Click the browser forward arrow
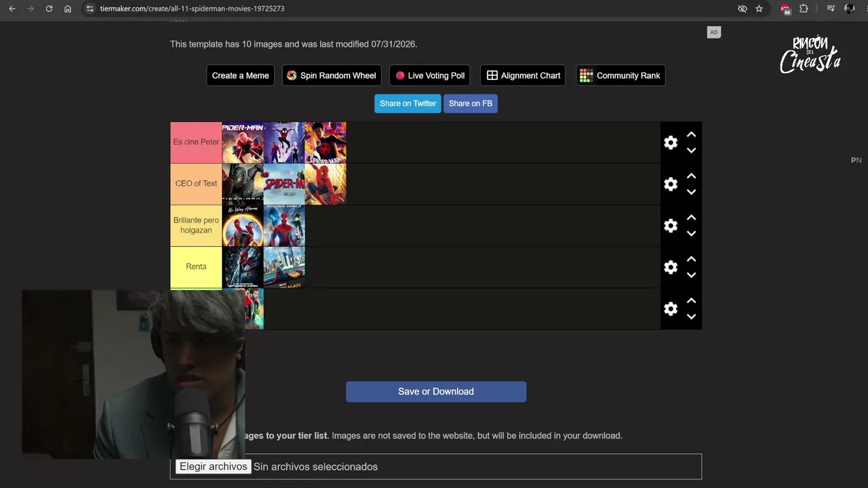868x488 pixels. 31,9
